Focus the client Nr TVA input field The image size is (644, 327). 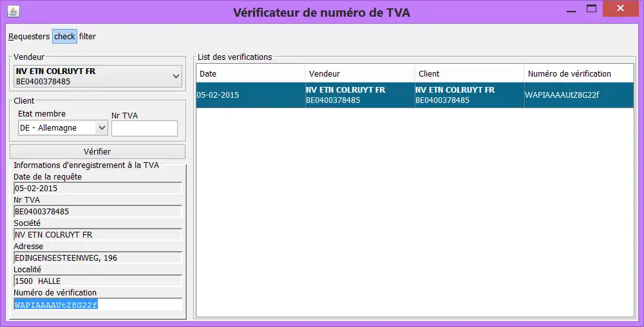[x=144, y=129]
